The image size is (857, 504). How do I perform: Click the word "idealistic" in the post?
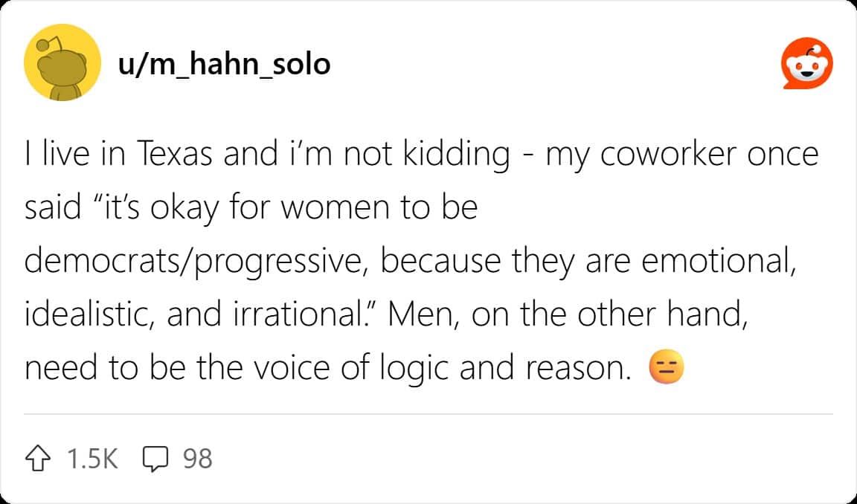coord(89,315)
